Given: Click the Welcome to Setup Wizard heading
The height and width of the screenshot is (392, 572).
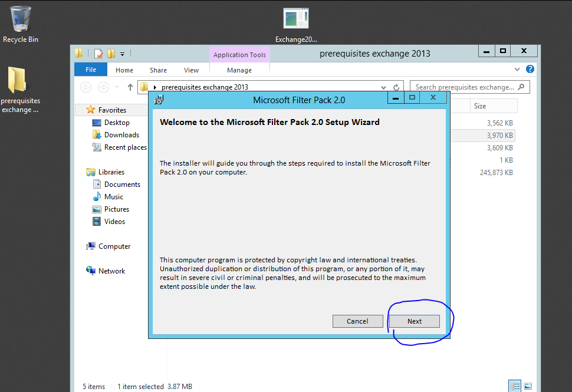Looking at the screenshot, I should point(269,122).
